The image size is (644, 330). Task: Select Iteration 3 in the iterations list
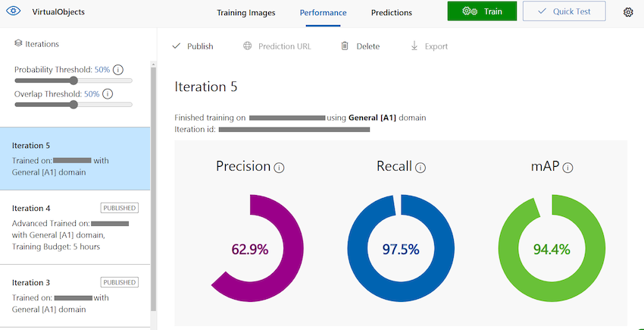(75, 296)
